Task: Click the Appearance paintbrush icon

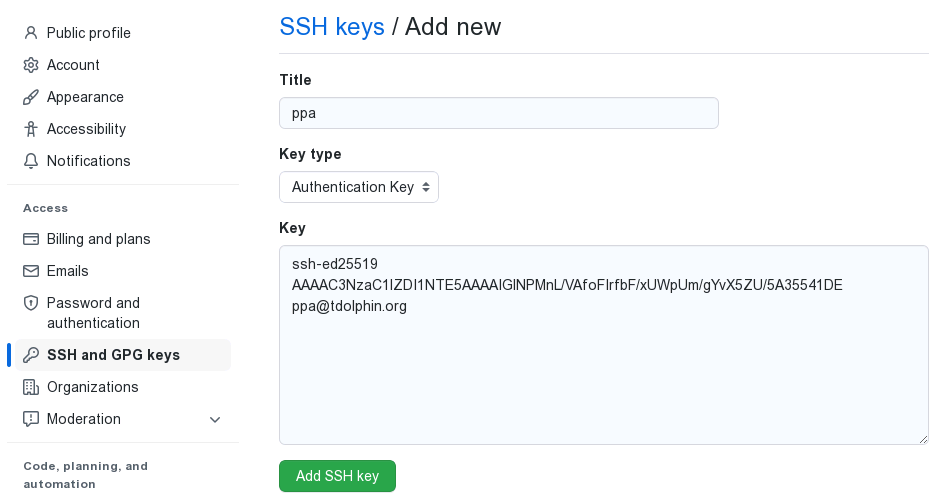Action: pyautogui.click(x=30, y=97)
